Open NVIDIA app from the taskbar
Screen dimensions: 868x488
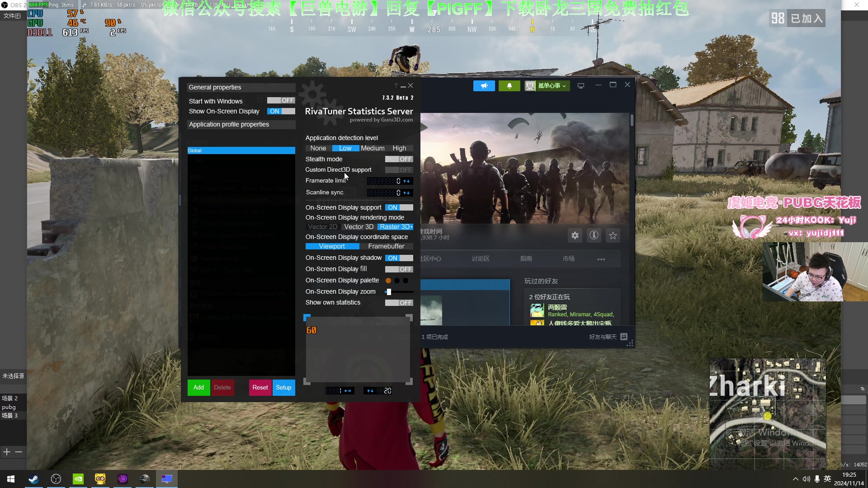(x=78, y=479)
